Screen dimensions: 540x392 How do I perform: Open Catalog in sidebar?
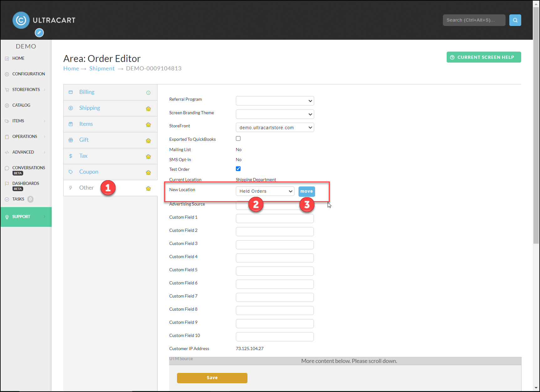[x=21, y=105]
